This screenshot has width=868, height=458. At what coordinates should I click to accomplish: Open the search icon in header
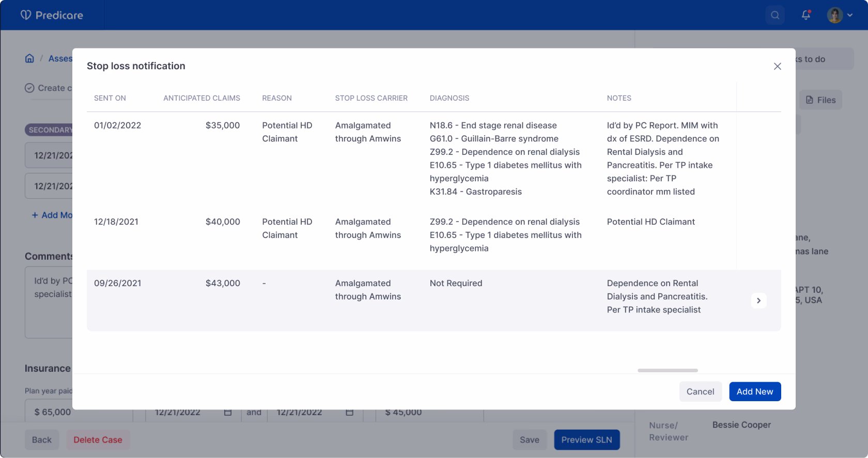[x=775, y=15]
